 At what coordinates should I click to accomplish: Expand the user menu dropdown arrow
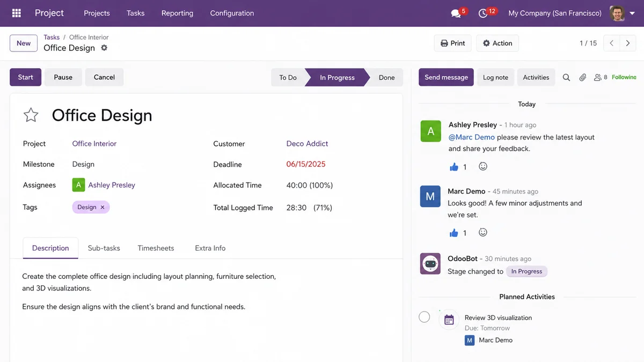tap(632, 13)
